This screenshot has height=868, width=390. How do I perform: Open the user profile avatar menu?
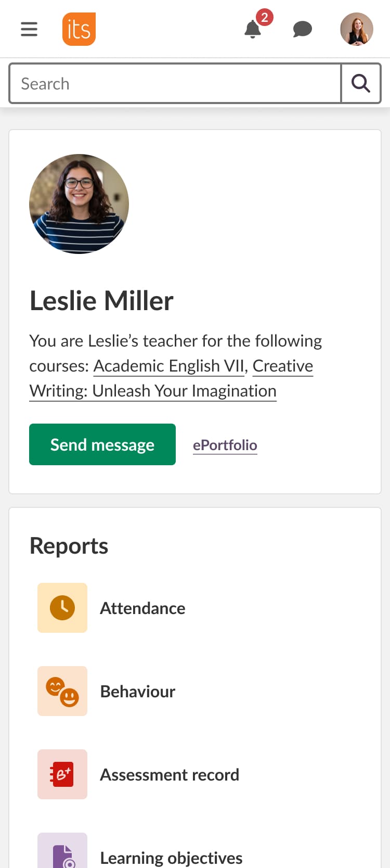pos(357,29)
